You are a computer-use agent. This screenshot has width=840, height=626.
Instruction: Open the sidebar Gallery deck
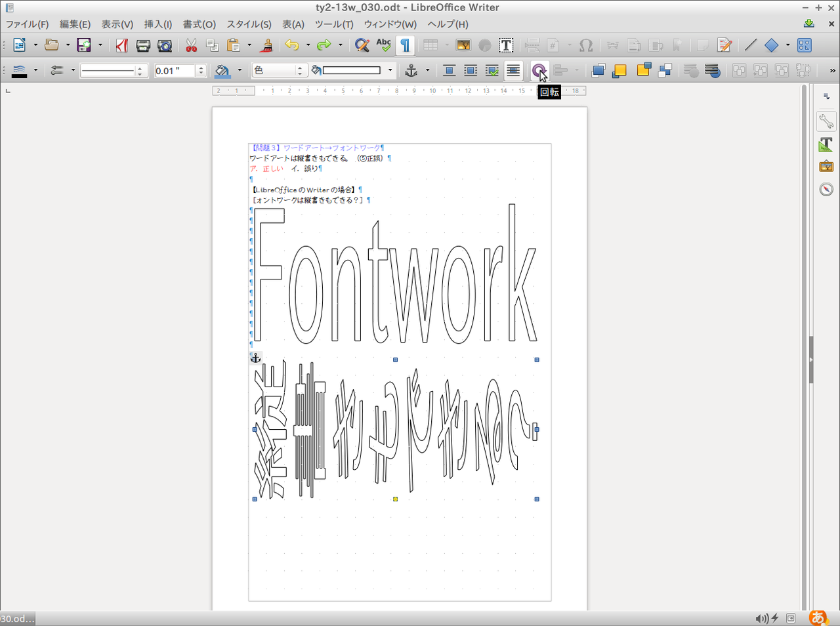point(826,167)
